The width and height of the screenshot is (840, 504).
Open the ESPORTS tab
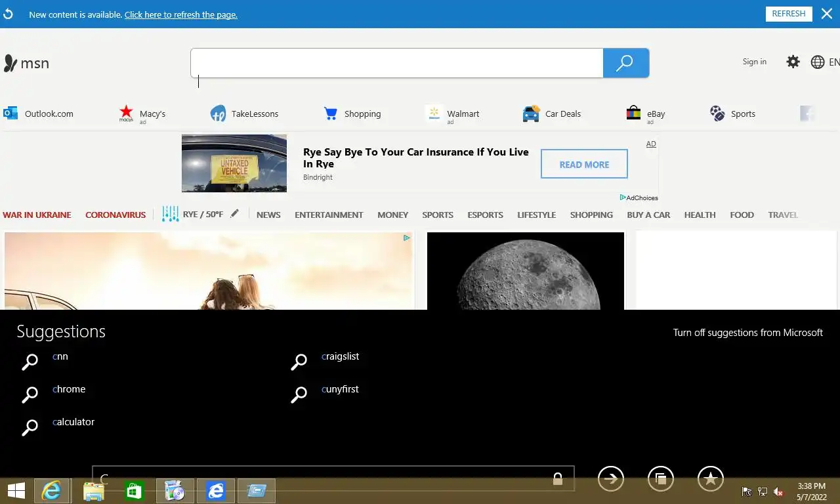point(485,215)
